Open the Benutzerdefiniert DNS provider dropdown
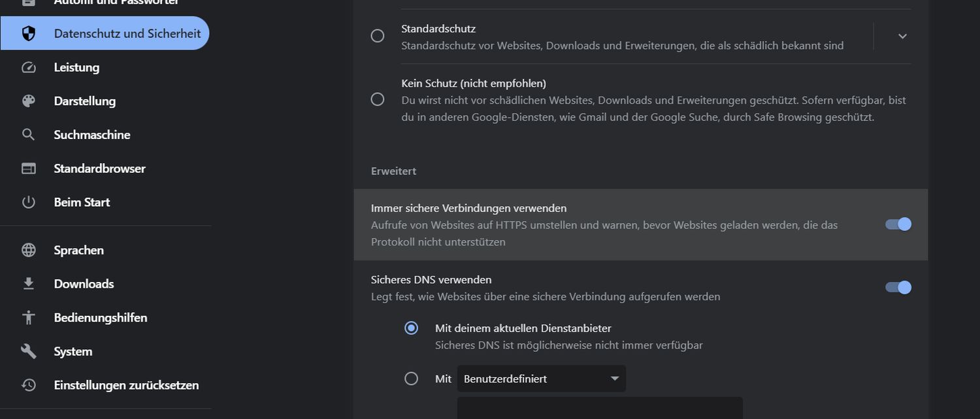Viewport: 980px width, 419px height. coord(541,379)
